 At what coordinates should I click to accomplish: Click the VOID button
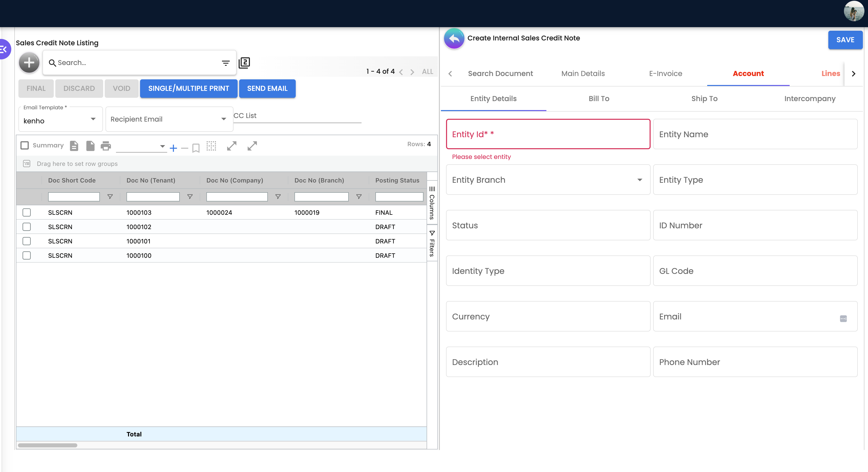click(121, 89)
